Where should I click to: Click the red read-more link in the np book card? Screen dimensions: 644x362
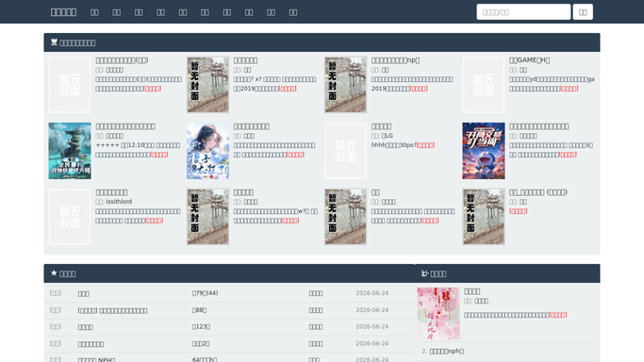coord(419,89)
